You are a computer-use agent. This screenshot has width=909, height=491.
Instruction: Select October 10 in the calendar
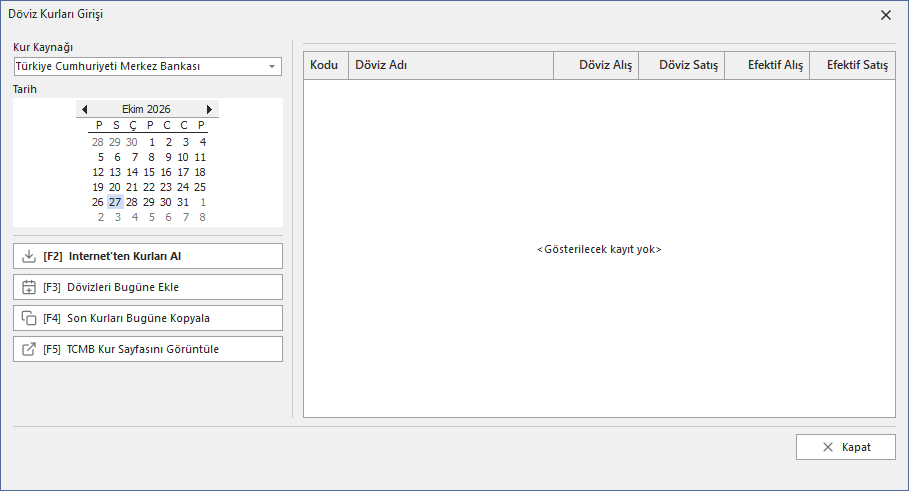183,157
